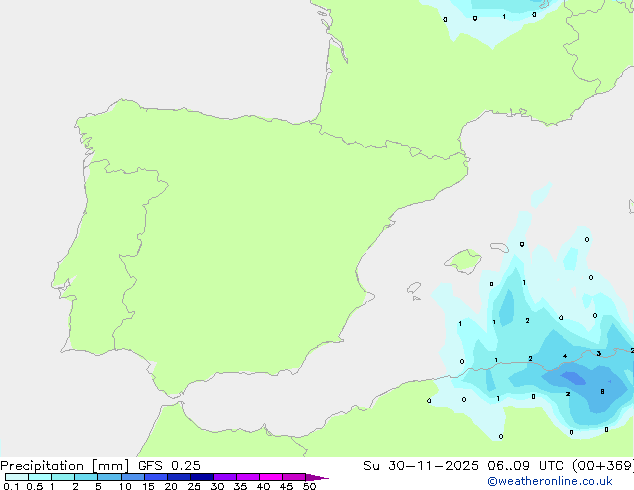Image resolution: width=634 pixels, height=490 pixels.
Task: Click the 5 to 10 mm legend swatch
Action: [x=110, y=477]
